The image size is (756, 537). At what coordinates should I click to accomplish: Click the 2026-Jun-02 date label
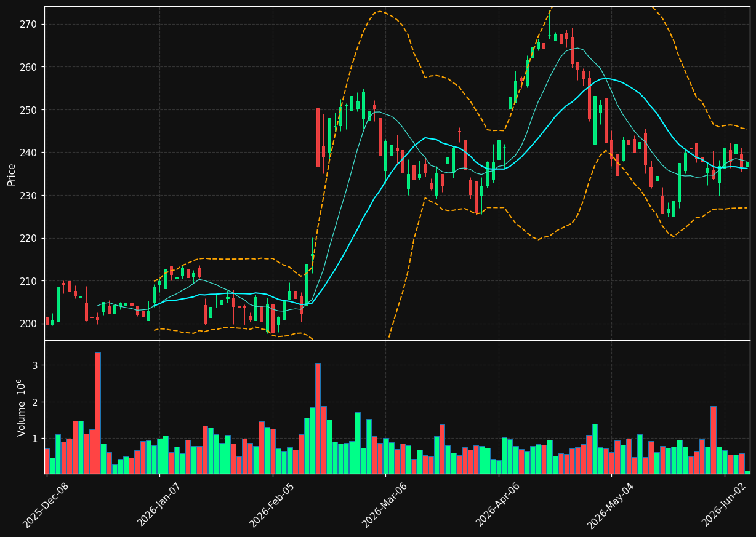coord(725,504)
